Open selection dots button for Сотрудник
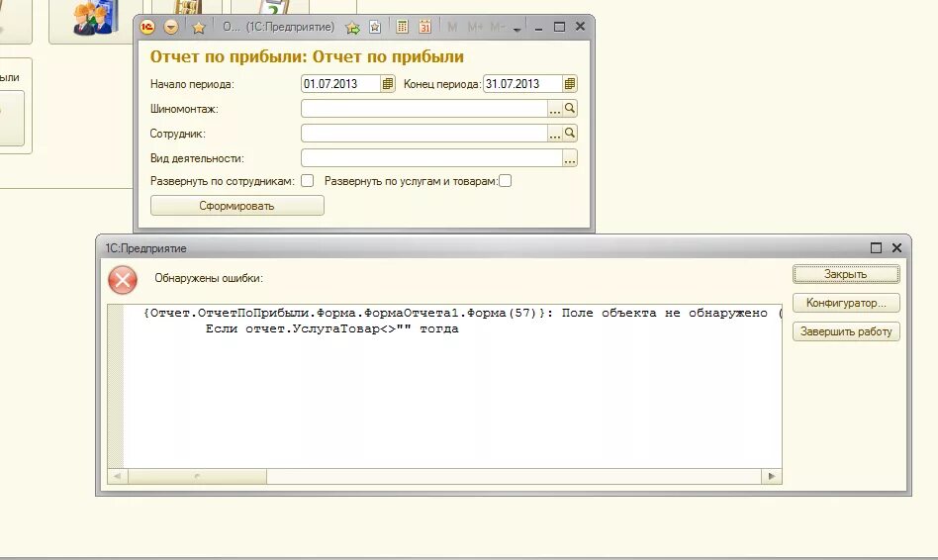The height and width of the screenshot is (560, 938). pos(554,133)
